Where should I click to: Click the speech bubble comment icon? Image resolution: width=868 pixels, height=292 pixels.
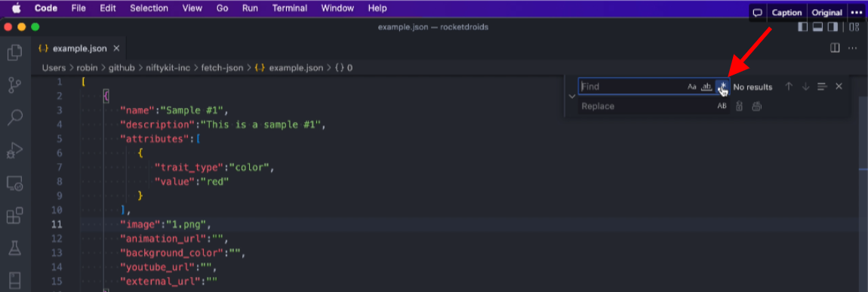(x=758, y=13)
